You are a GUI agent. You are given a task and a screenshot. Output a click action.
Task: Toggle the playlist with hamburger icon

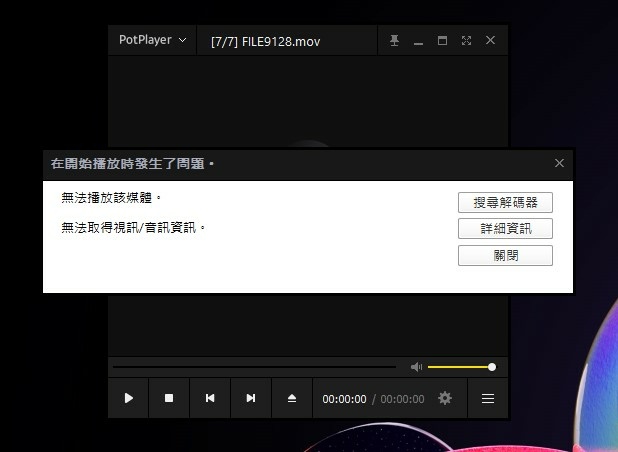(488, 398)
